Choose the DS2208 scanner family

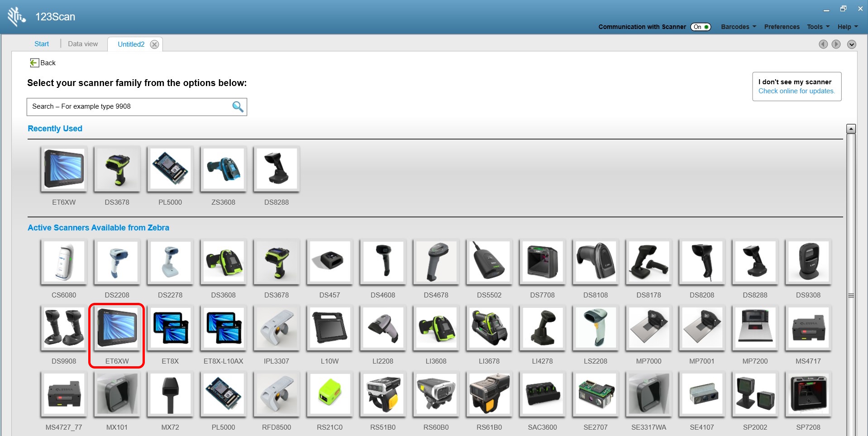(x=117, y=262)
